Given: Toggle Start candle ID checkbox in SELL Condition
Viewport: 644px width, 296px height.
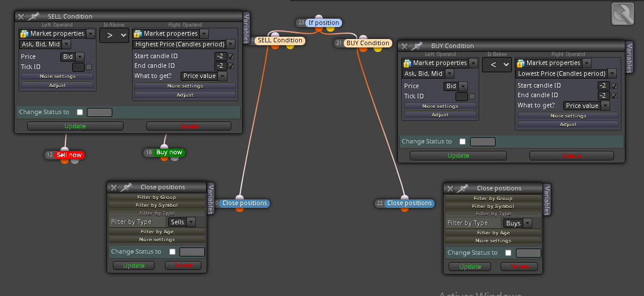Looking at the screenshot, I should click(231, 56).
